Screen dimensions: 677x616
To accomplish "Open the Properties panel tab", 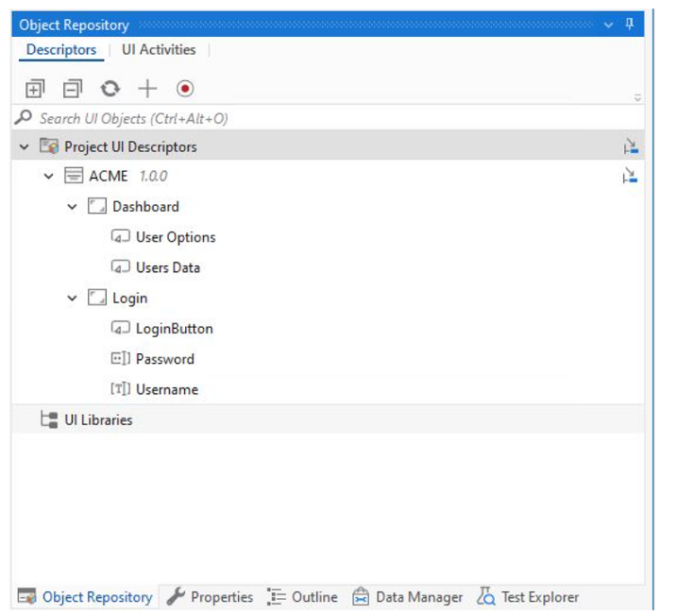I will point(211,597).
